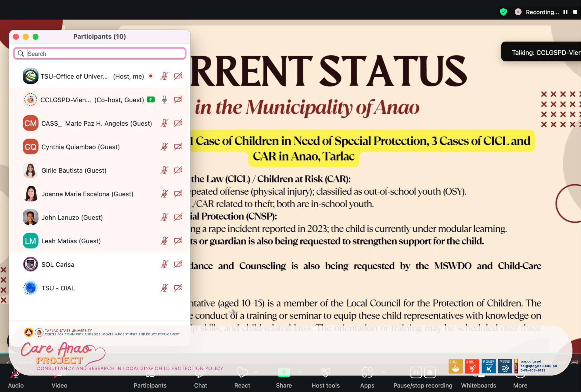Click the search magnifier icon in Participants

coord(21,54)
